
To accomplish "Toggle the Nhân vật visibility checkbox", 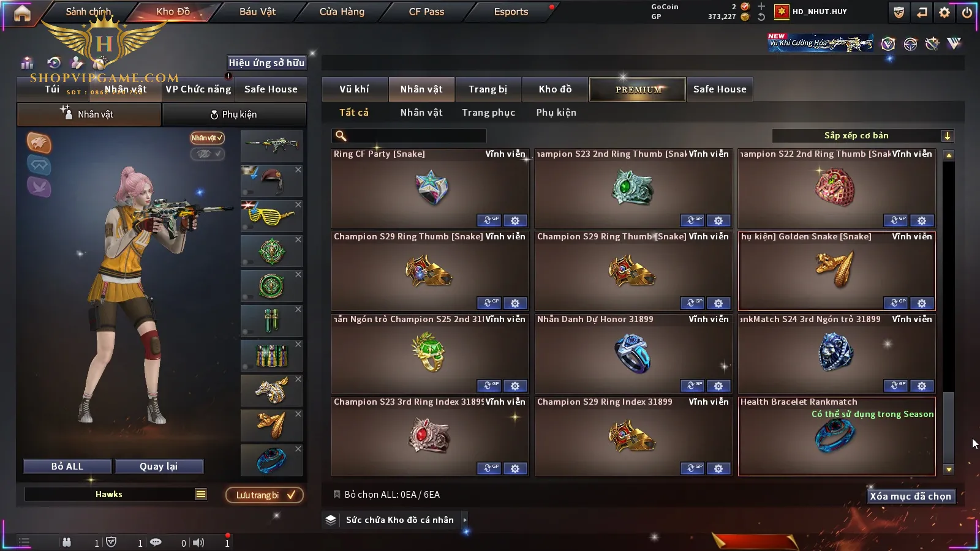I will click(207, 138).
